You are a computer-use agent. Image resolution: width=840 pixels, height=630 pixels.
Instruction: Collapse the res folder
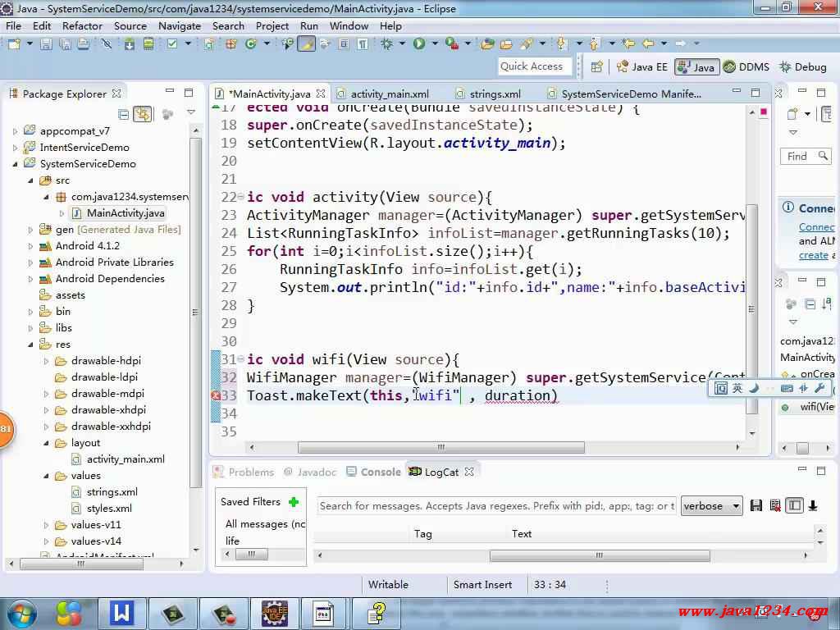tap(30, 345)
